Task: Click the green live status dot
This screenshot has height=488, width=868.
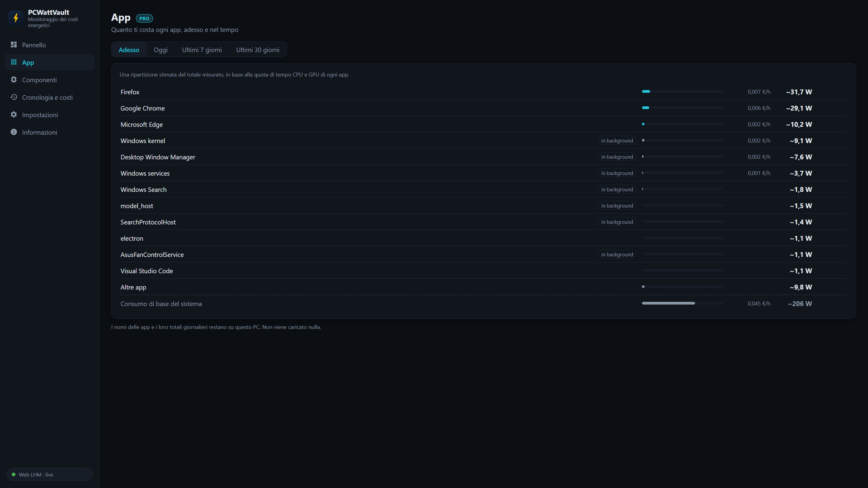Action: [14, 474]
